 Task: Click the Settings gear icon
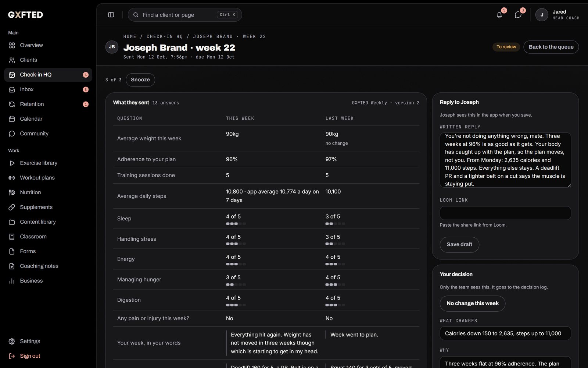coord(12,342)
